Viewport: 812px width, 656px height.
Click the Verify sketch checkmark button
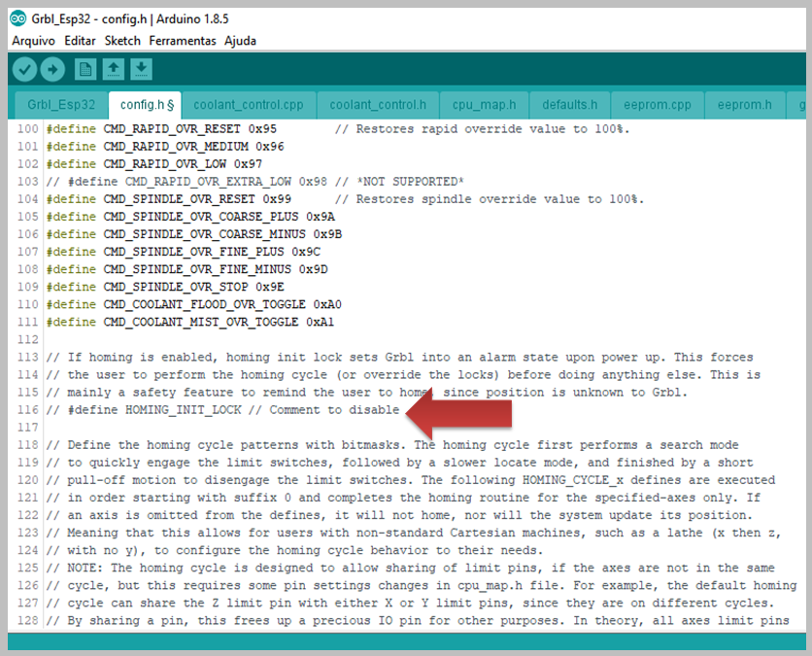(24, 69)
